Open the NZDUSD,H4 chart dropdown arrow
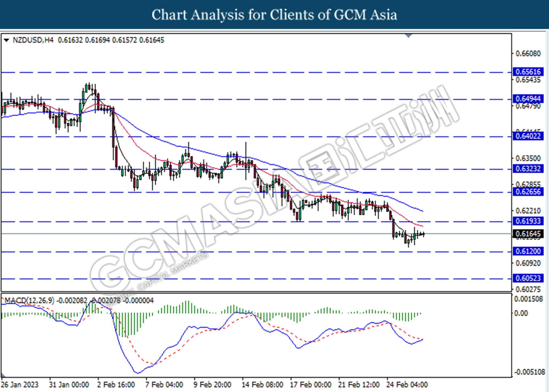Image resolution: width=549 pixels, height=392 pixels. (x=6, y=40)
